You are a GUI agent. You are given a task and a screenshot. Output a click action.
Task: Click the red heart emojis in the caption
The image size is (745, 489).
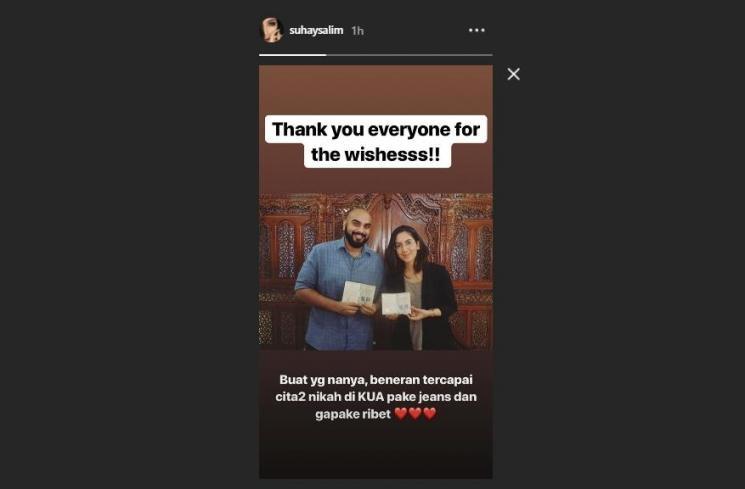pos(415,414)
